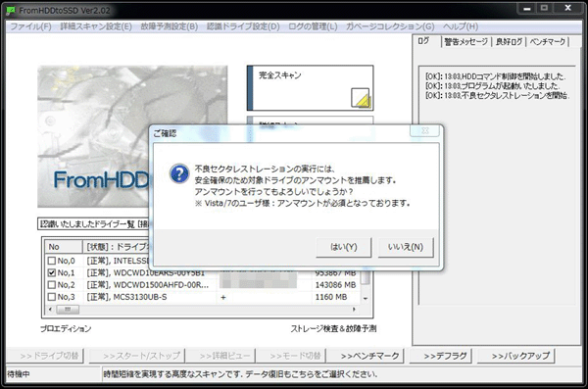This screenshot has width=588, height=389.
Task: Click the FromHDDtoSSD title bar icon
Action: (x=11, y=11)
